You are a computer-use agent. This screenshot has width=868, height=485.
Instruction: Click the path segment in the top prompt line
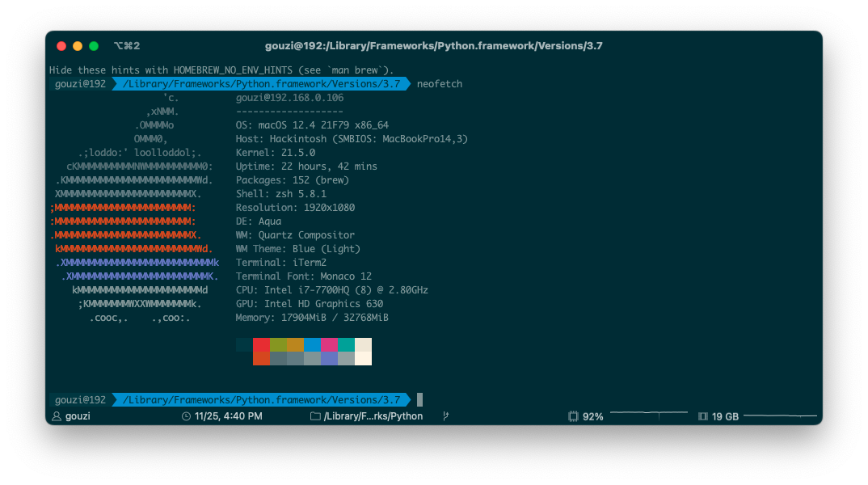click(x=261, y=84)
